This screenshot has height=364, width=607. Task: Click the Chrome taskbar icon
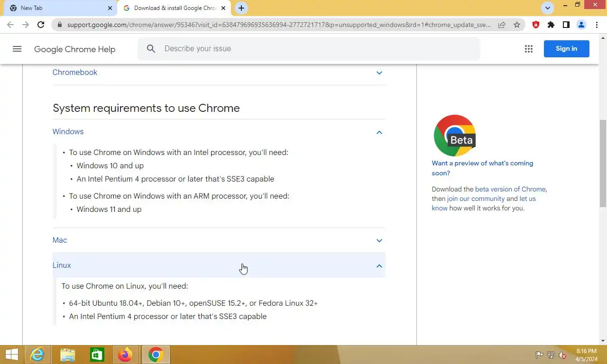click(x=156, y=355)
